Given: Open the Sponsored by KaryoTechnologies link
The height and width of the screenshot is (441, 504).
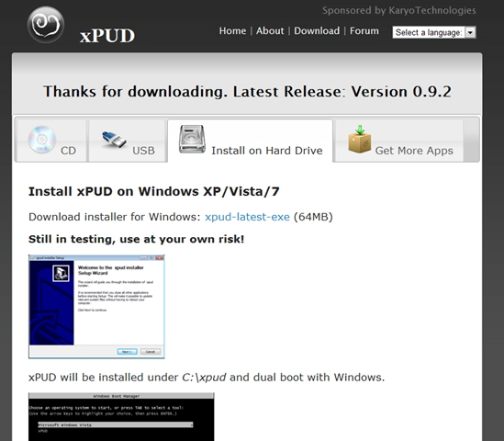Looking at the screenshot, I should coord(399,11).
